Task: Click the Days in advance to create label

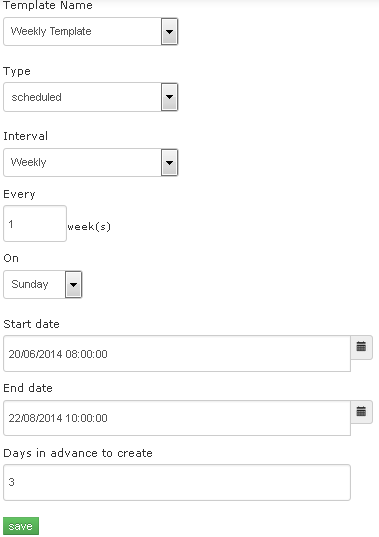Action: click(x=78, y=453)
